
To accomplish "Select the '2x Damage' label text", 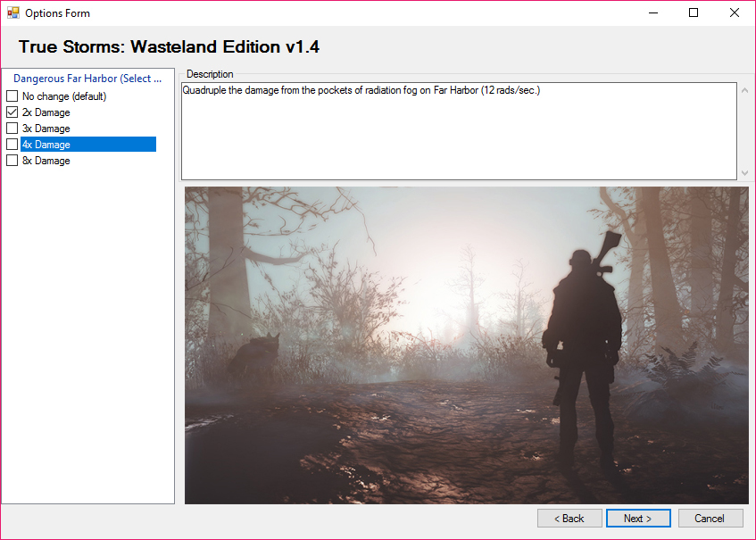I will [46, 112].
